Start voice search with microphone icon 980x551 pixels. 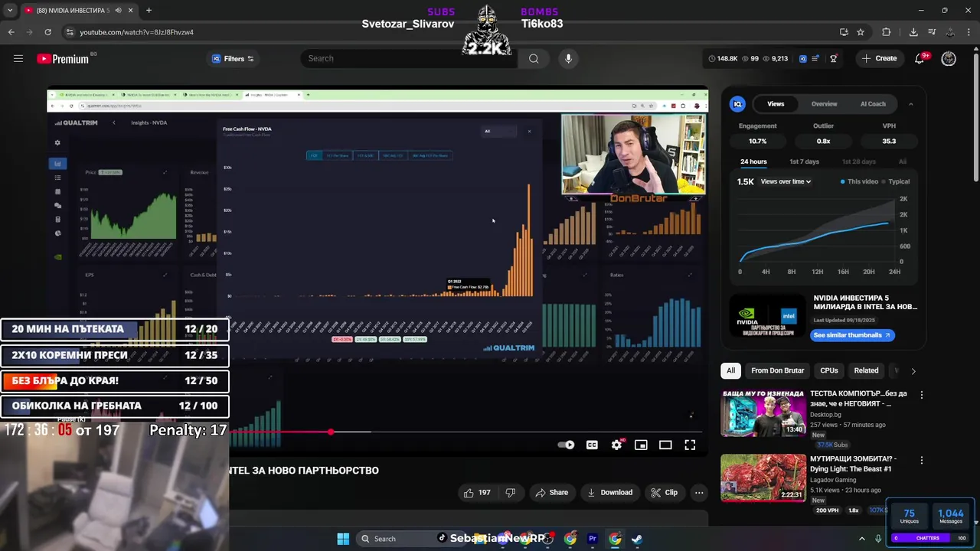568,59
